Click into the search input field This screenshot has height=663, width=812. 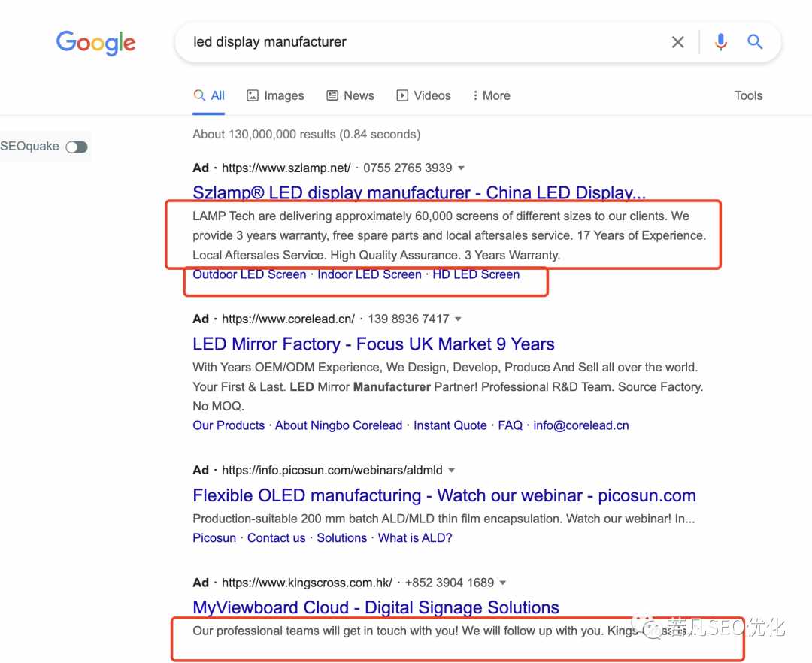(425, 42)
